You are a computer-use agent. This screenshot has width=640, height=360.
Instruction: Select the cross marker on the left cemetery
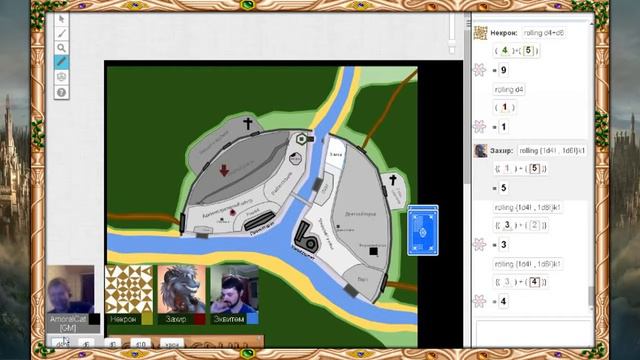[248, 123]
